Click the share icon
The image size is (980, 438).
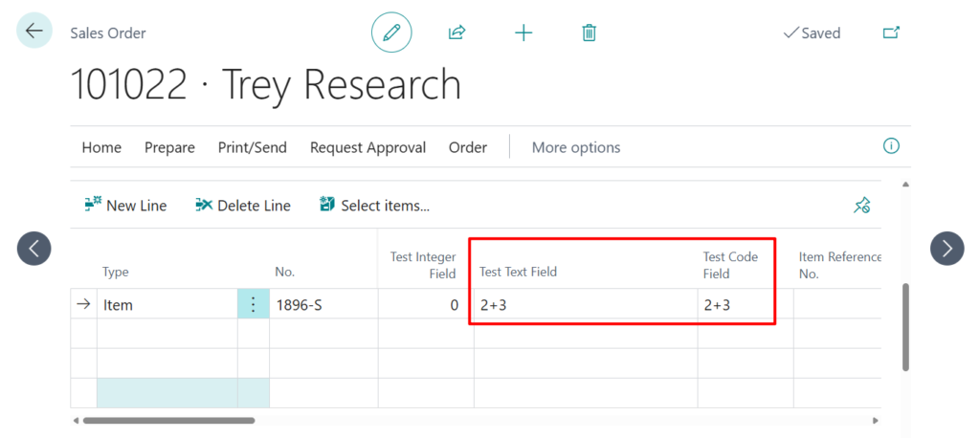[457, 33]
